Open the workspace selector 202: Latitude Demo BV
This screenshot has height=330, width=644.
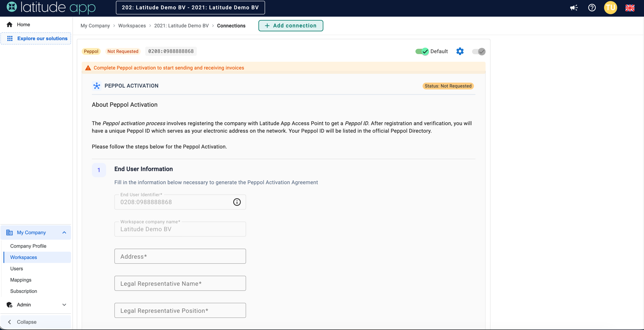190,8
